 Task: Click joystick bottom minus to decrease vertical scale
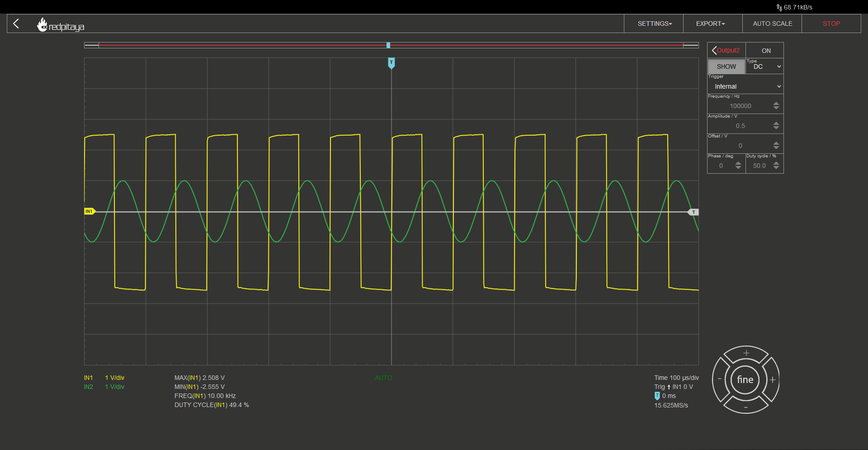(746, 407)
